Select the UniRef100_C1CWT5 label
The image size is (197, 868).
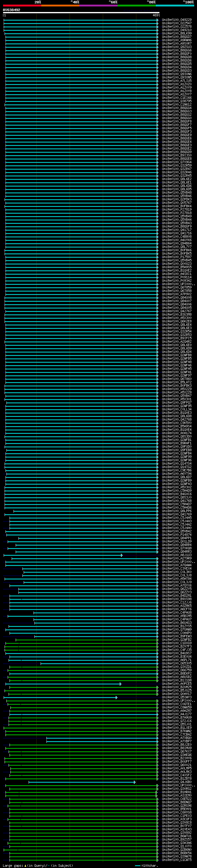(x=177, y=860)
